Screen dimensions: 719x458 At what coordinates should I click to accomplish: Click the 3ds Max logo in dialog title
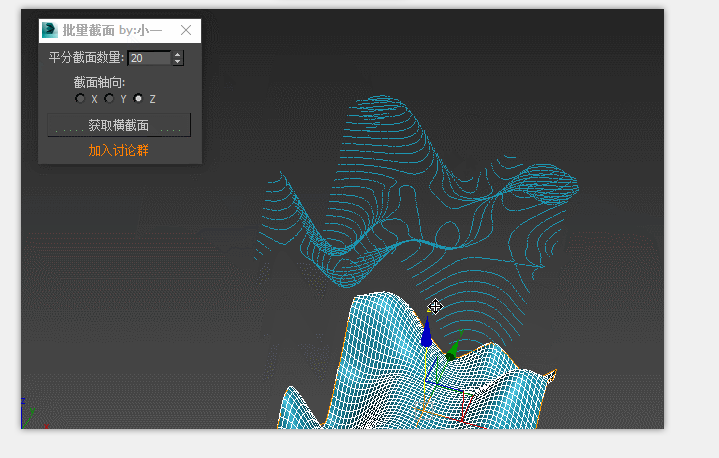pos(49,31)
